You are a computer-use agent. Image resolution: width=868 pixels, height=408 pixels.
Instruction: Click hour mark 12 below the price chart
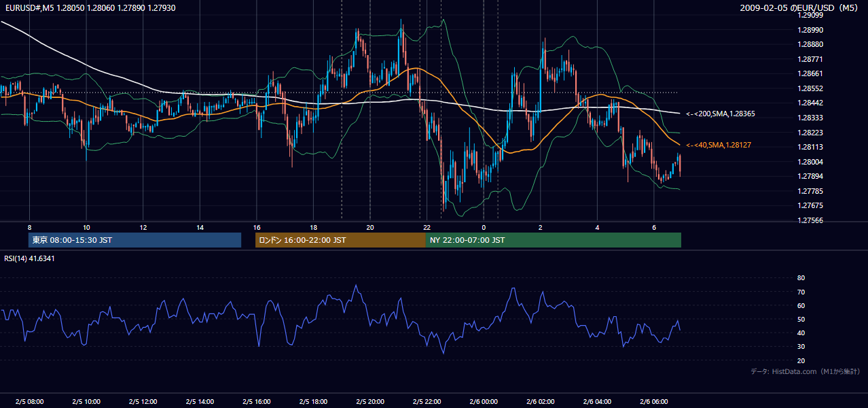143,227
